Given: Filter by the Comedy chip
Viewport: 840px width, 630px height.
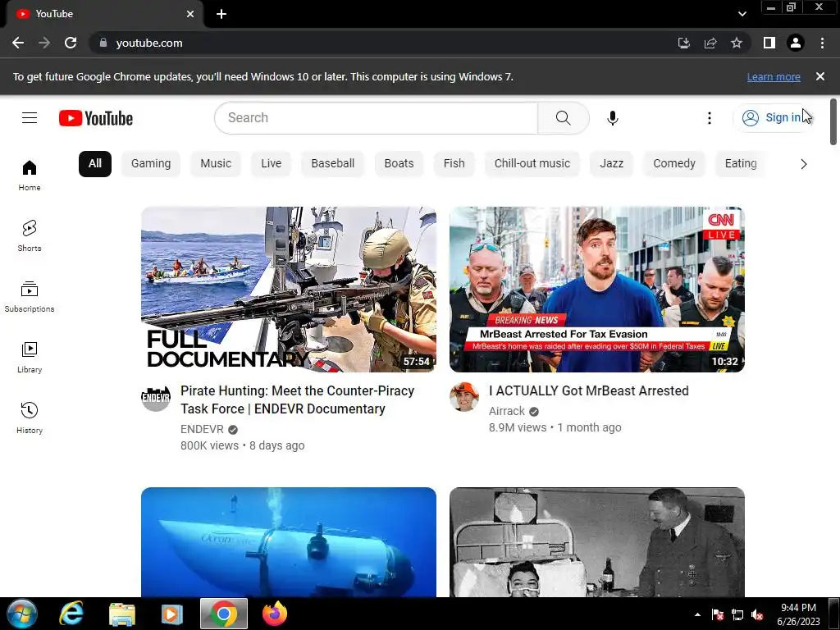Looking at the screenshot, I should (x=674, y=164).
